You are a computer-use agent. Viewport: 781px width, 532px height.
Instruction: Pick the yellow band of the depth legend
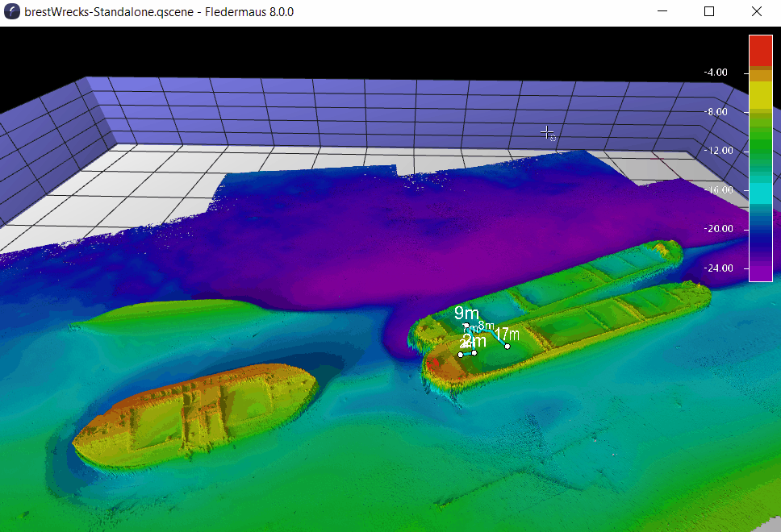pyautogui.click(x=760, y=94)
